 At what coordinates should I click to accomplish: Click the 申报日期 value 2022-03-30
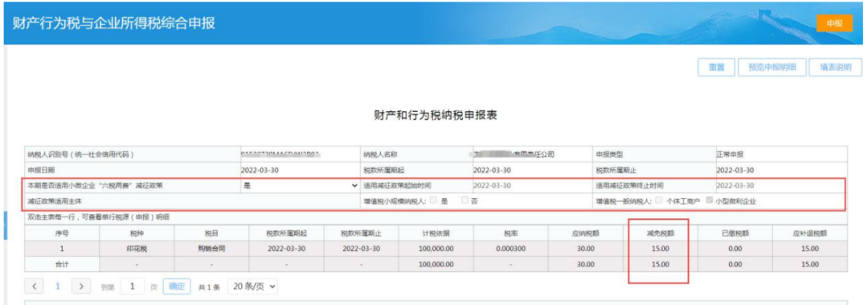click(259, 171)
